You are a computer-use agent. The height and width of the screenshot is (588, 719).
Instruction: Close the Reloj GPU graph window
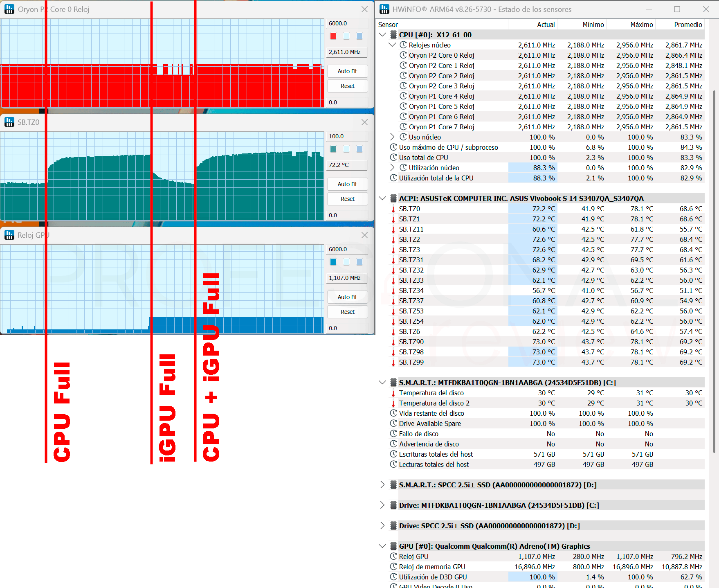pos(364,235)
